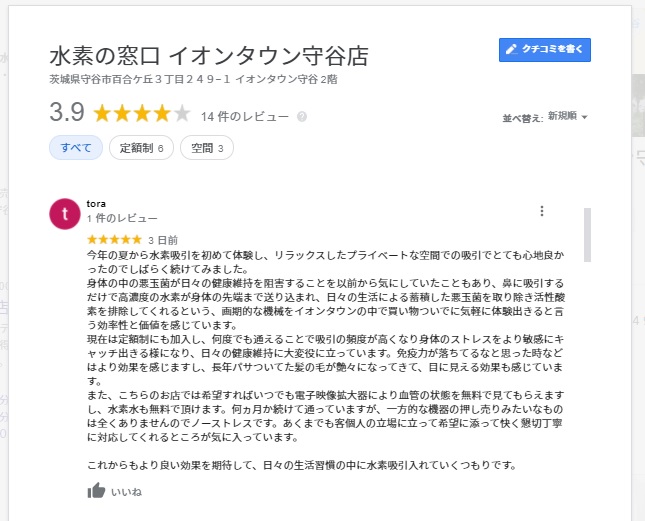Screen dimensions: 645x521
Task: Open the three-dot menu on tora's review
Action: coord(542,211)
